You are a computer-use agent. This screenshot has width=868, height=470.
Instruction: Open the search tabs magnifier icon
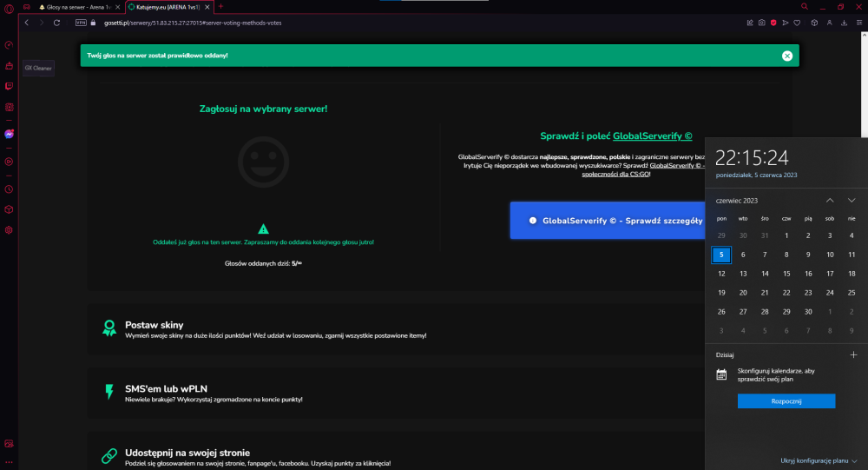[x=805, y=7]
